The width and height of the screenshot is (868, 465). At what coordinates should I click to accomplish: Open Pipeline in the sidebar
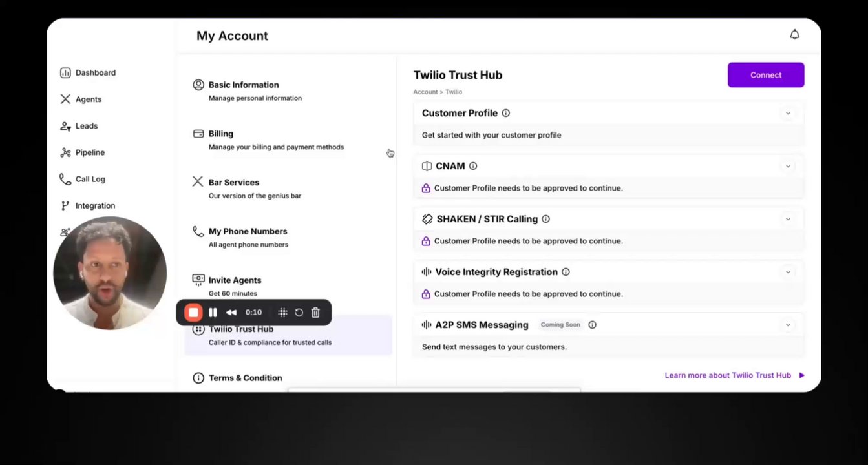point(90,152)
